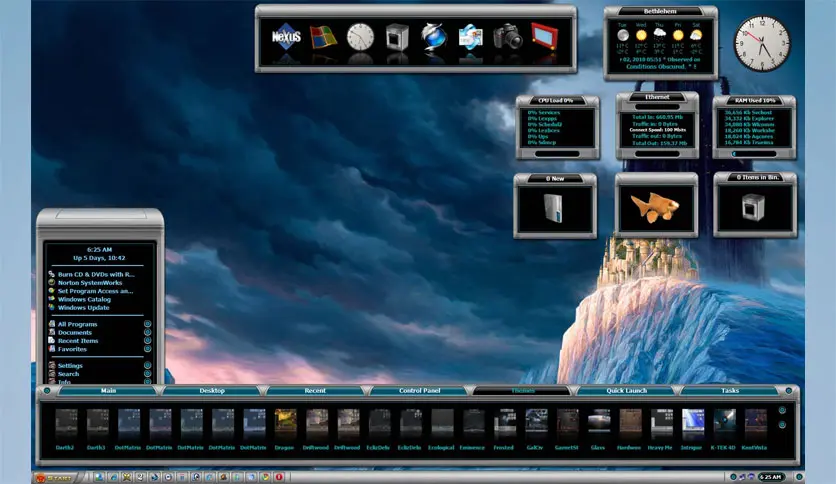Click the analog clock widget on the desktop
The image size is (836, 484).
pyautogui.click(x=762, y=44)
